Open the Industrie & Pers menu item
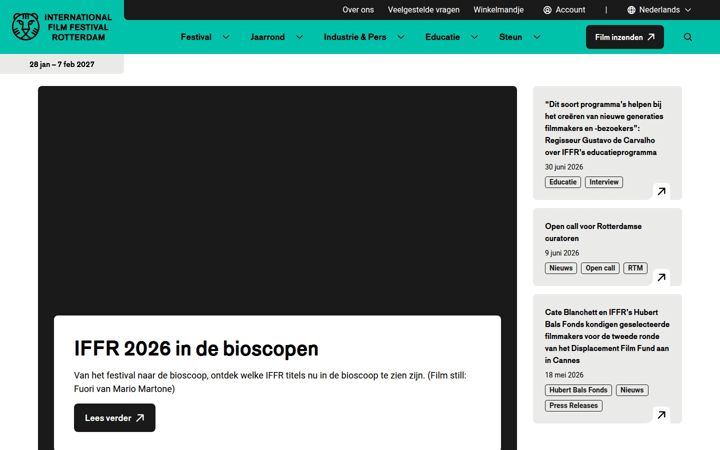 pos(354,37)
